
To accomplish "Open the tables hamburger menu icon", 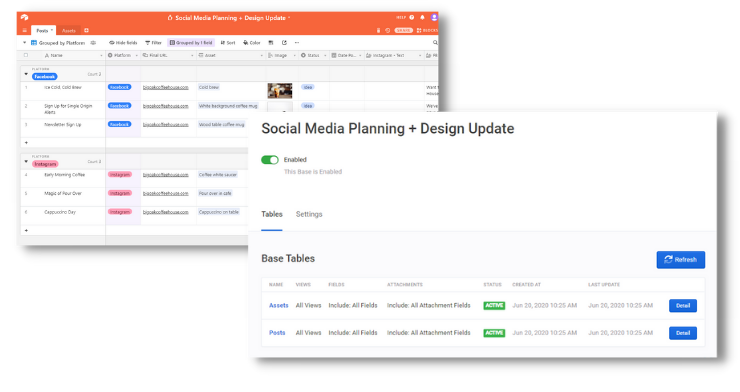I will pos(25,31).
